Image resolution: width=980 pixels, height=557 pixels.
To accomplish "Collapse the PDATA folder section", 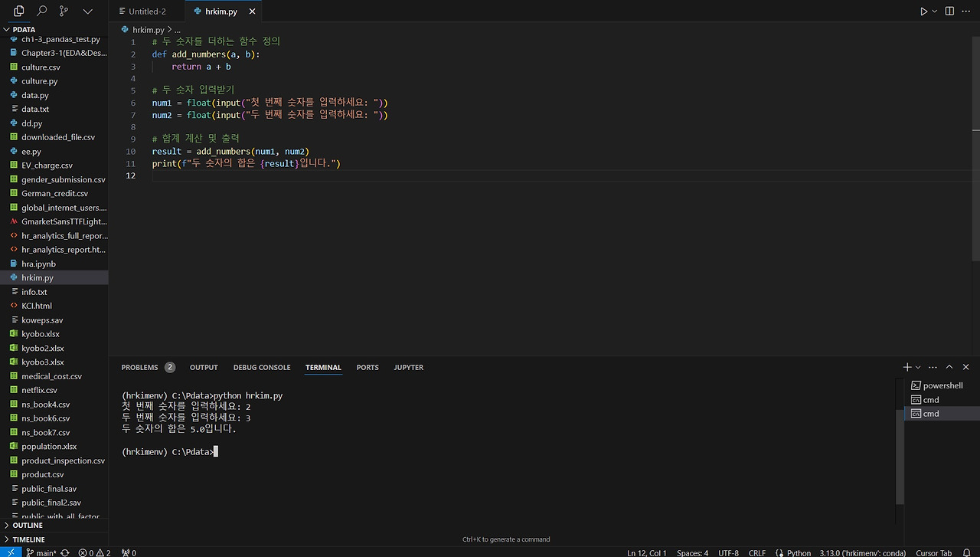I will tap(54, 30).
